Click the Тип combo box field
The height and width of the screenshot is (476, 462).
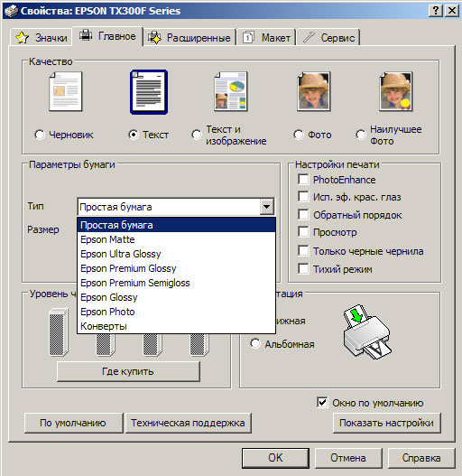click(176, 207)
